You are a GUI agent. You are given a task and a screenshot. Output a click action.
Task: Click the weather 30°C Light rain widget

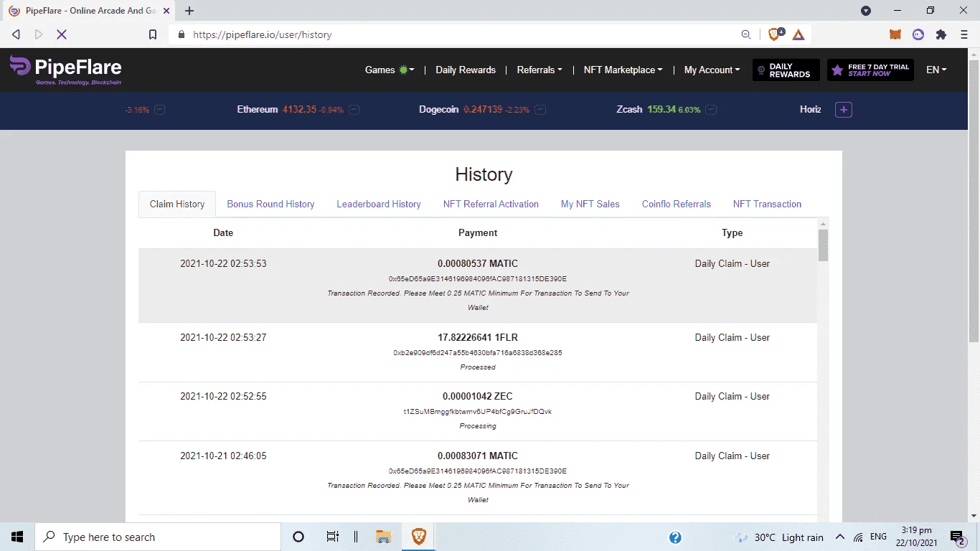[779, 537]
